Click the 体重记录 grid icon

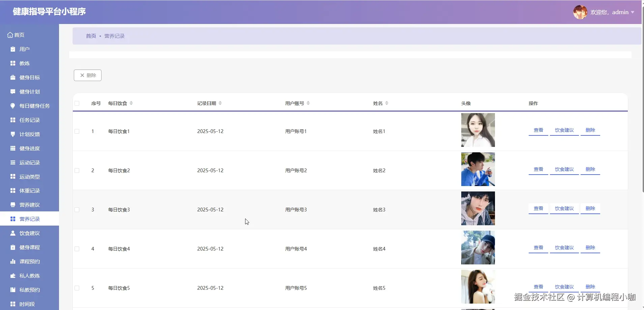tap(13, 191)
